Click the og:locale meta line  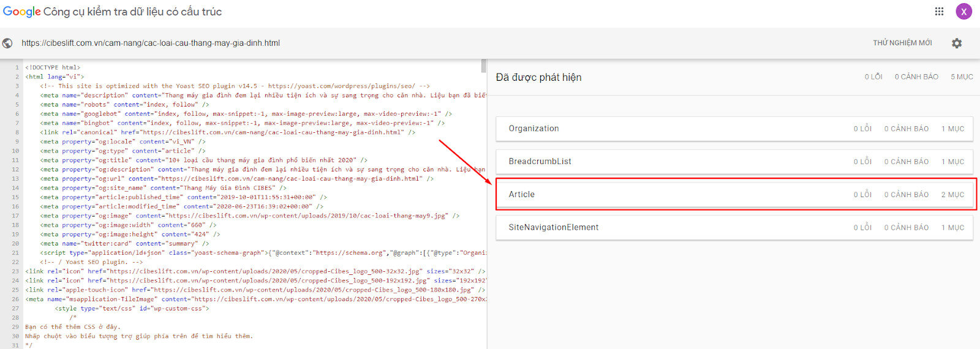click(123, 141)
